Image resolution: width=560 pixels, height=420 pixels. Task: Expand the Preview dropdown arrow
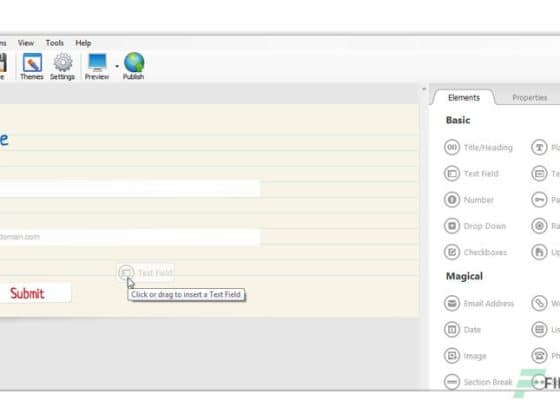pyautogui.click(x=117, y=66)
